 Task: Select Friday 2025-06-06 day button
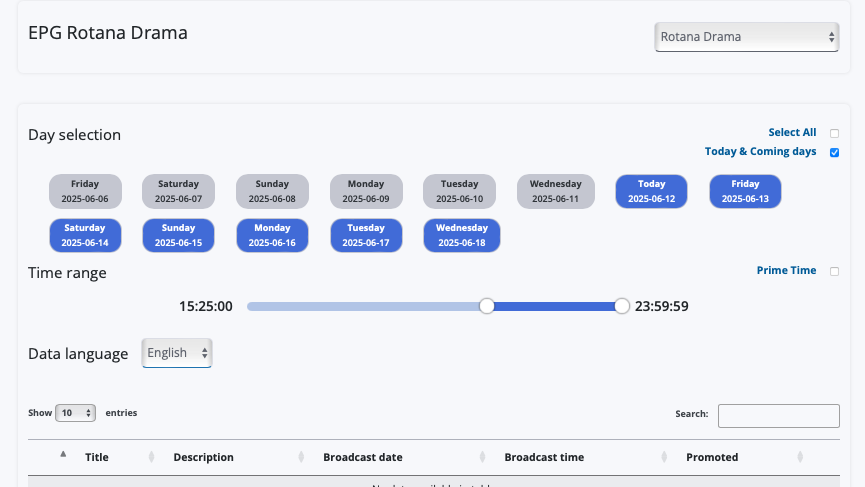pyautogui.click(x=85, y=191)
